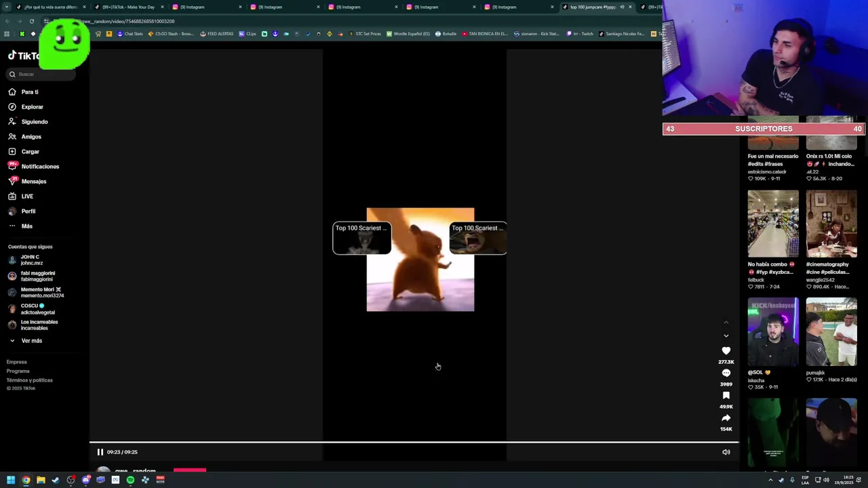868x488 pixels.
Task: Mute the video volume speaker
Action: point(726,452)
